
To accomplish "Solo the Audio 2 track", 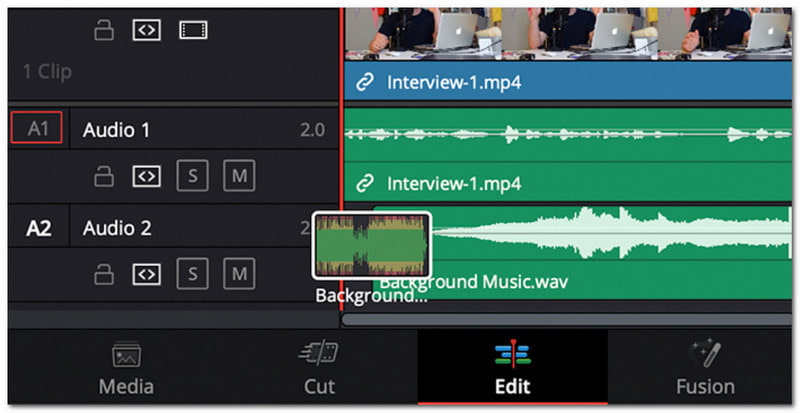I will coord(192,274).
